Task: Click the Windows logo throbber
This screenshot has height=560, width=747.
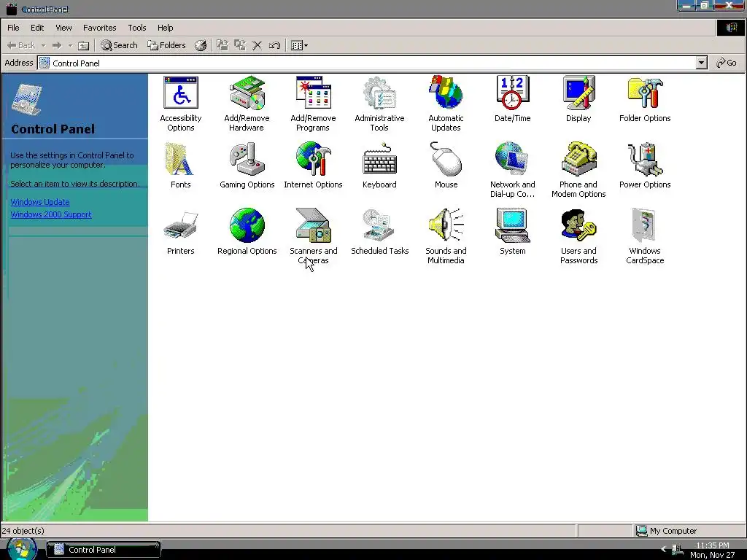Action: (731, 28)
